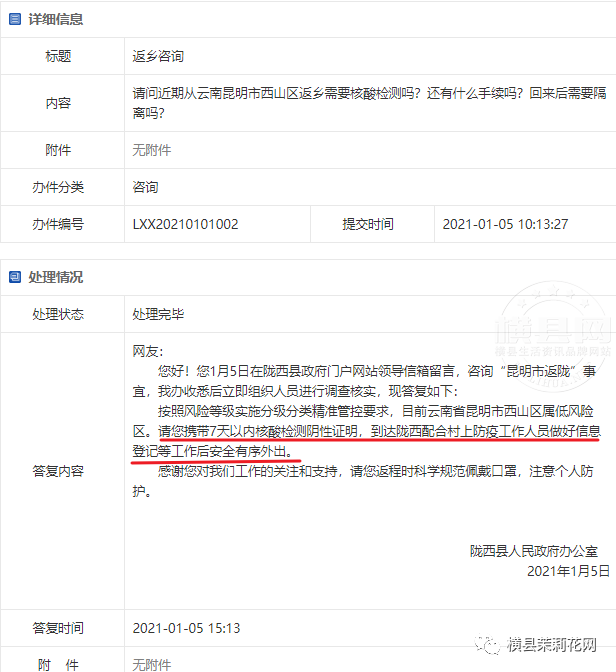Click the 答复时间 label
The width and height of the screenshot is (616, 672).
click(58, 628)
